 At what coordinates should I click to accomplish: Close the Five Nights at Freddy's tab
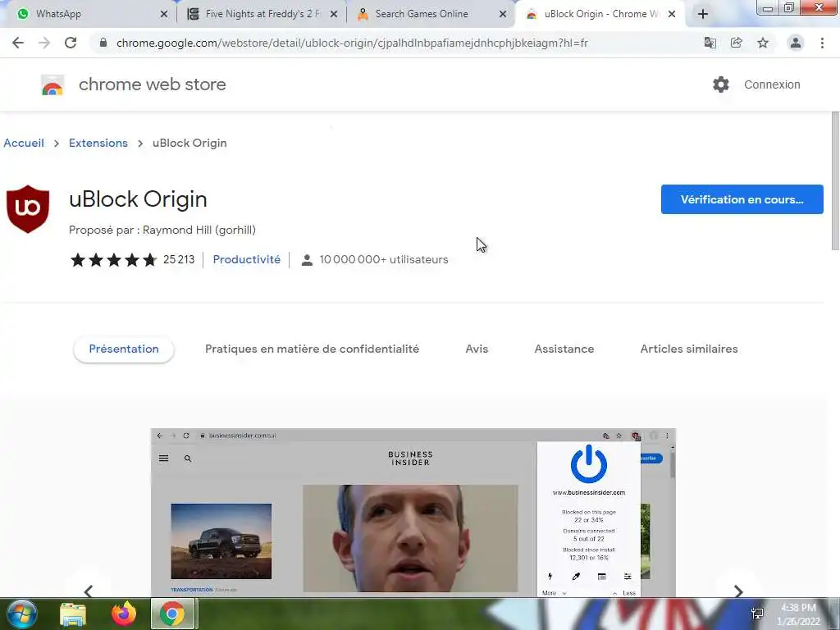pos(334,14)
